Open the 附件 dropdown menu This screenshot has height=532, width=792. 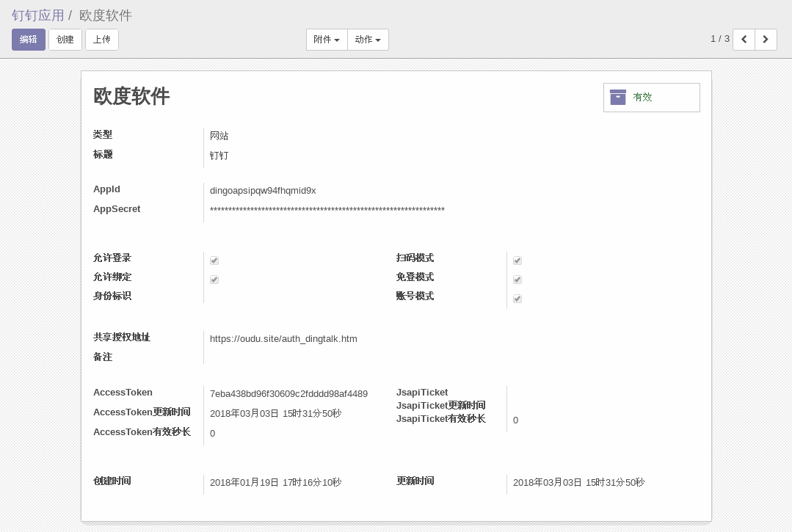[327, 40]
